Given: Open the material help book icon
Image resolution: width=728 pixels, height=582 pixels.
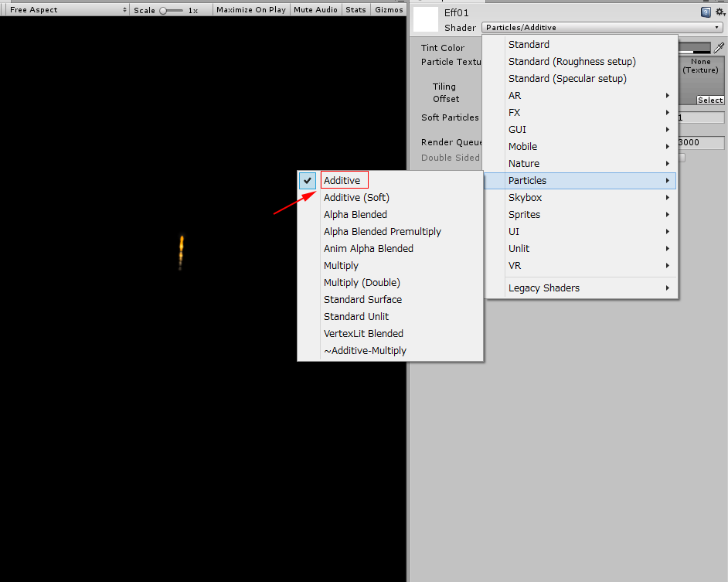Looking at the screenshot, I should click(x=706, y=12).
